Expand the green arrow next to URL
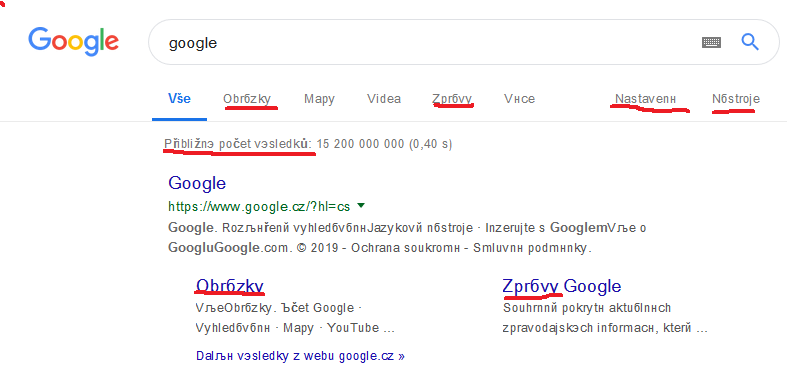Viewport: 787px width, 382px height. click(x=360, y=205)
